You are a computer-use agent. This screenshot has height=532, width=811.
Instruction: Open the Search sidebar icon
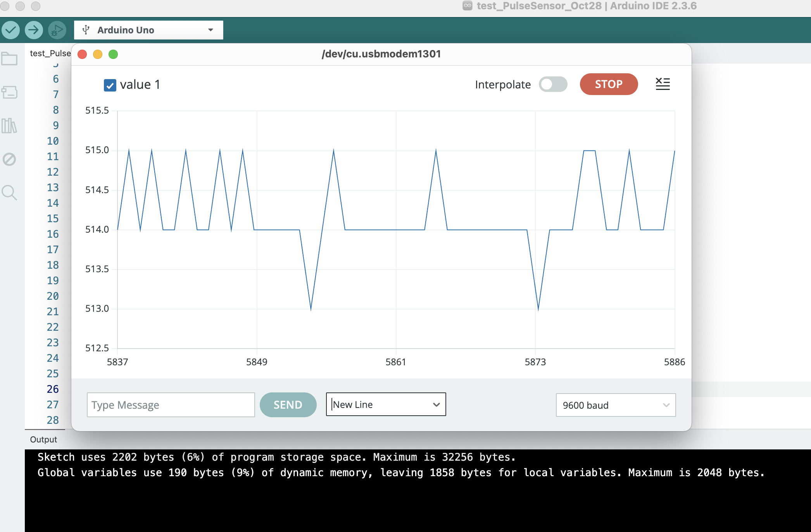pyautogui.click(x=10, y=193)
